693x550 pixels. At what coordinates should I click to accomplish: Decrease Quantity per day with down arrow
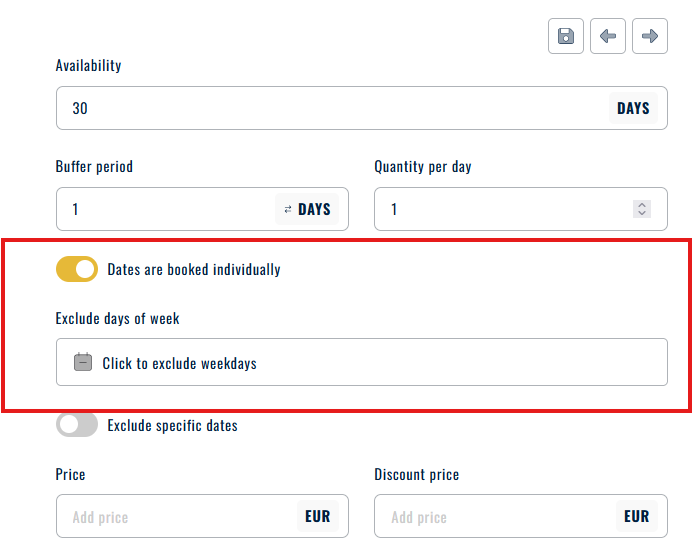642,214
